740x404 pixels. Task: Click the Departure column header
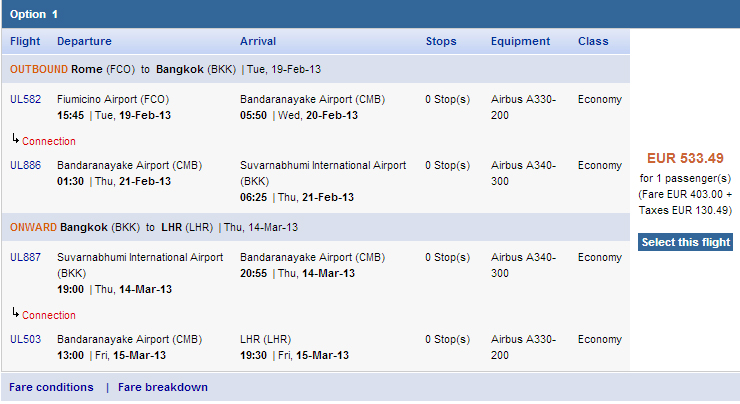[x=84, y=41]
